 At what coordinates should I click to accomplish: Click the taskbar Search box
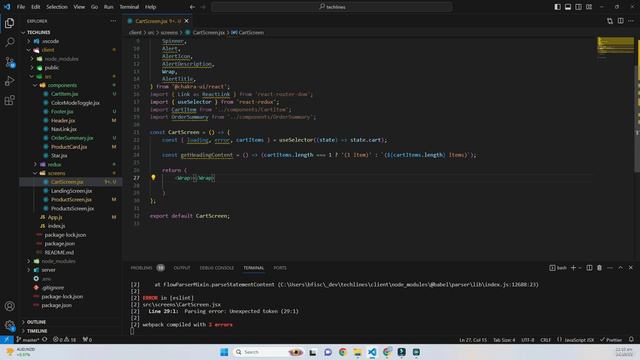pyautogui.click(x=269, y=352)
